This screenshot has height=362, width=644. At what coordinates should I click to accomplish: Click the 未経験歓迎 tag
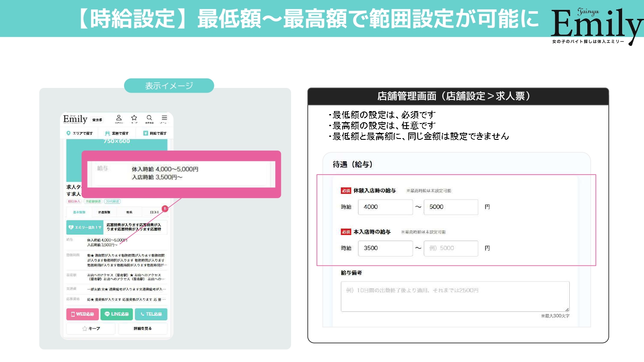point(93,201)
